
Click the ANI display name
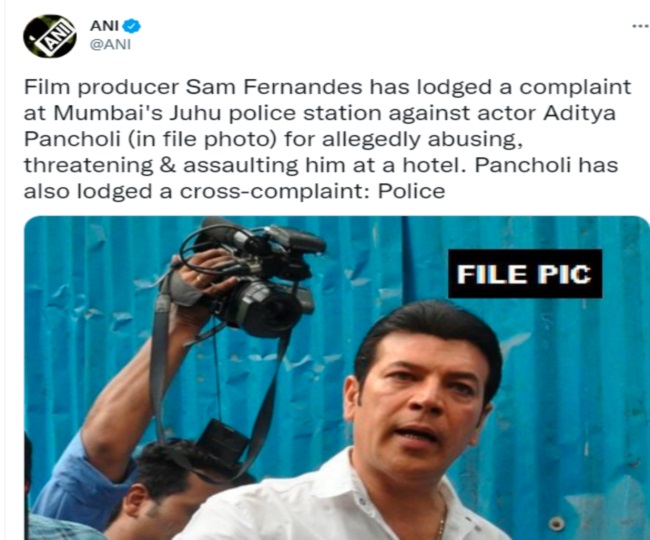105,26
